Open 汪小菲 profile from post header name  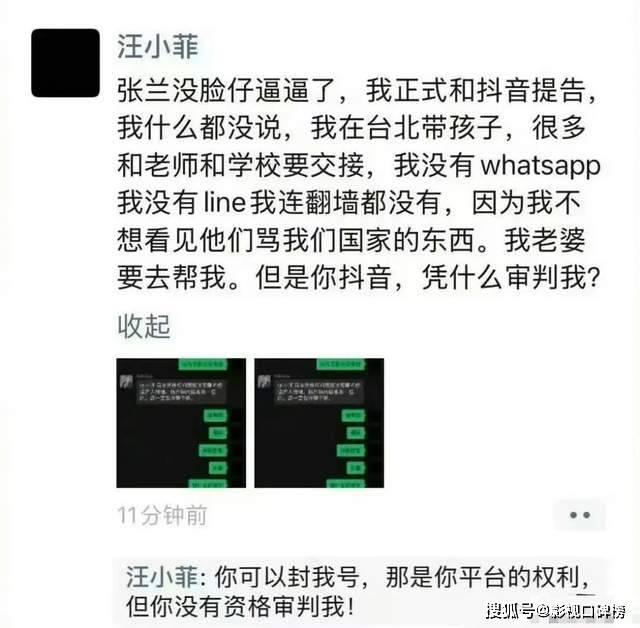pyautogui.click(x=158, y=47)
